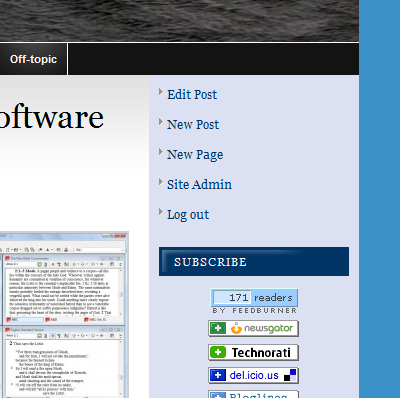Open the Edit Post link
Image resolution: width=400 pixels, height=398 pixels.
tap(192, 95)
